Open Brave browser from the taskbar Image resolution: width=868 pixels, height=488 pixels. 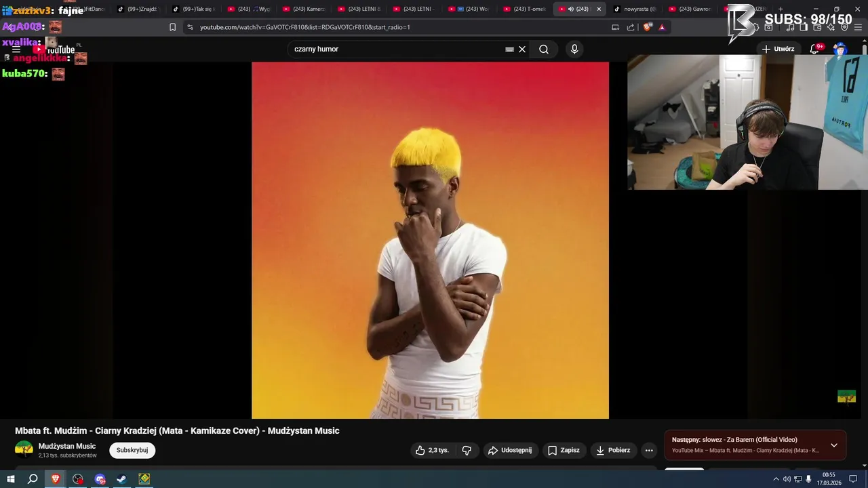(x=56, y=479)
